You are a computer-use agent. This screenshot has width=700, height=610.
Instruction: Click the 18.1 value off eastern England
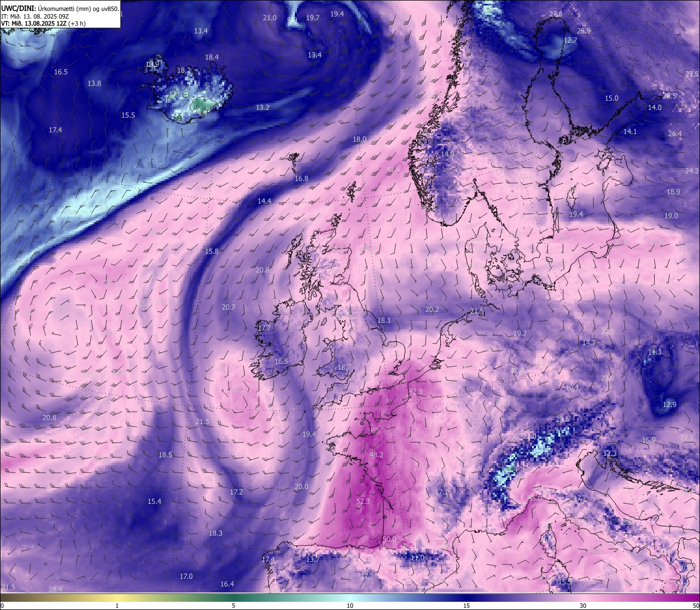tap(384, 320)
